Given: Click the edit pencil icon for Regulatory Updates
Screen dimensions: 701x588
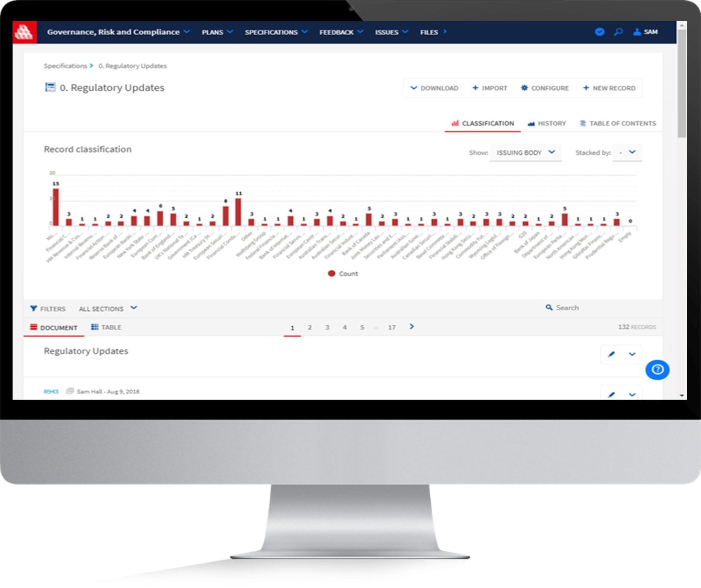Looking at the screenshot, I should click(x=611, y=354).
